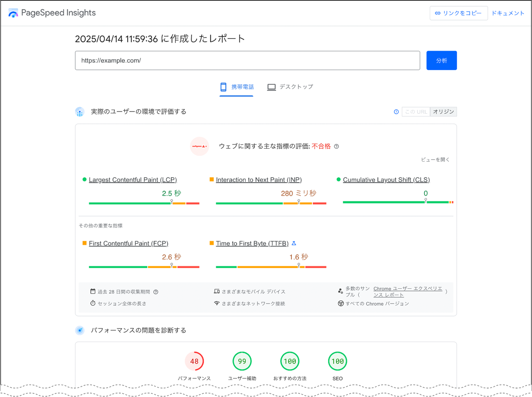
Task: Switch to the 携帯電話 tab
Action: [x=236, y=87]
